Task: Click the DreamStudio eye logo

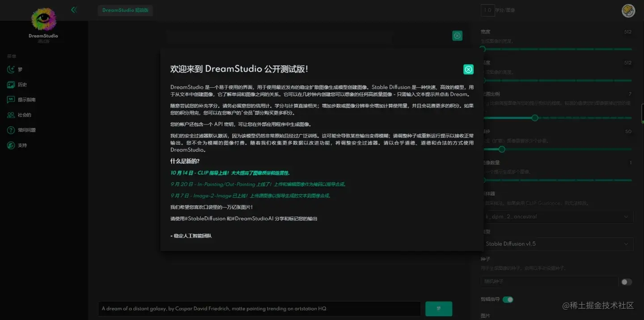Action: [43, 20]
